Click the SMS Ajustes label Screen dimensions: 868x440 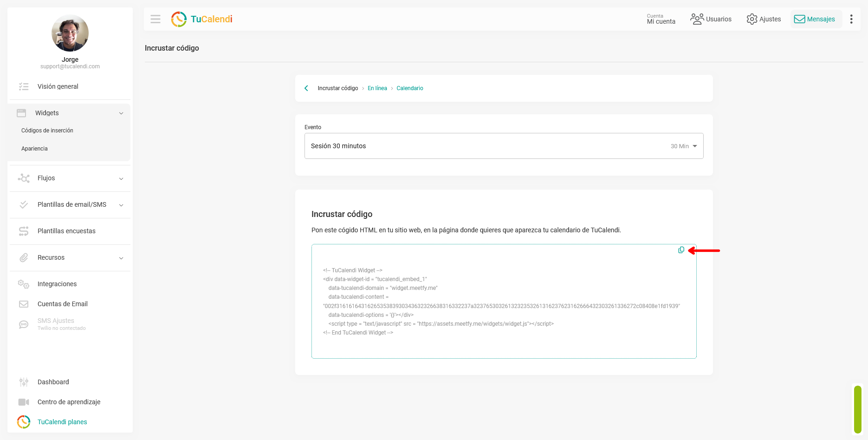(56, 321)
